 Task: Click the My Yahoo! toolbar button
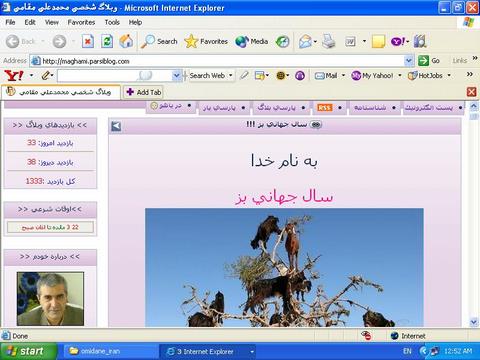[x=373, y=76]
